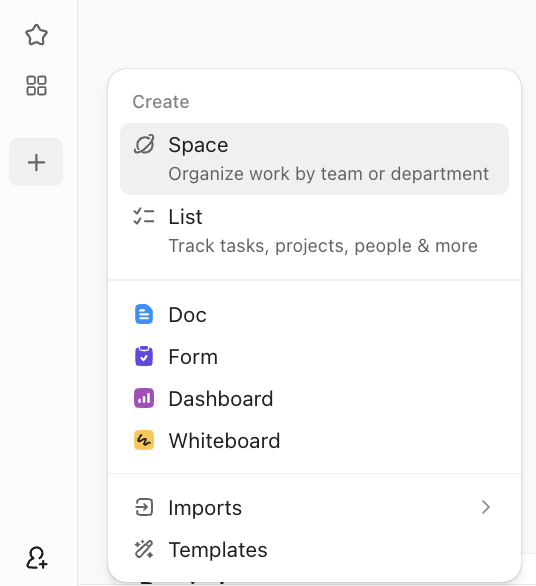536x586 pixels.
Task: Click the checklist icon beside List
Action: click(x=144, y=216)
